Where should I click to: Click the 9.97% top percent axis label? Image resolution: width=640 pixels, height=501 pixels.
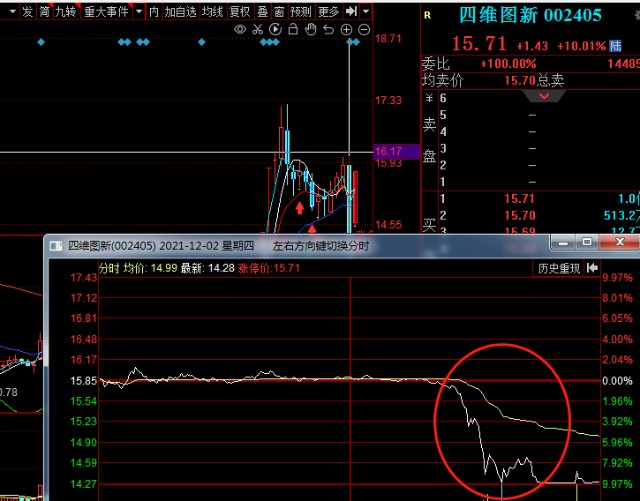[617, 278]
